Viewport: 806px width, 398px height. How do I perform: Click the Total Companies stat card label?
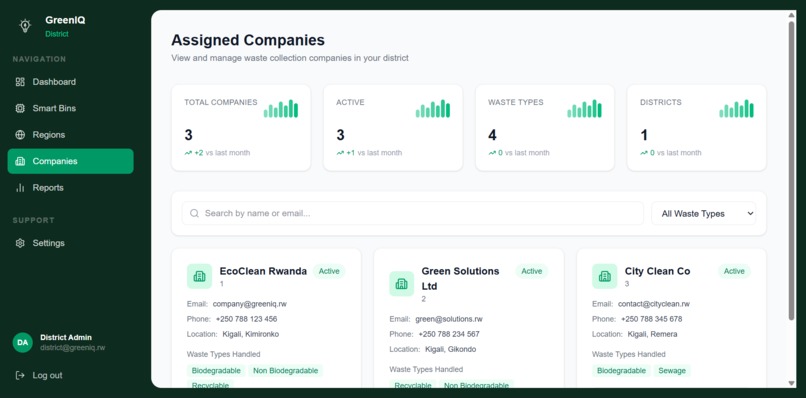(221, 102)
